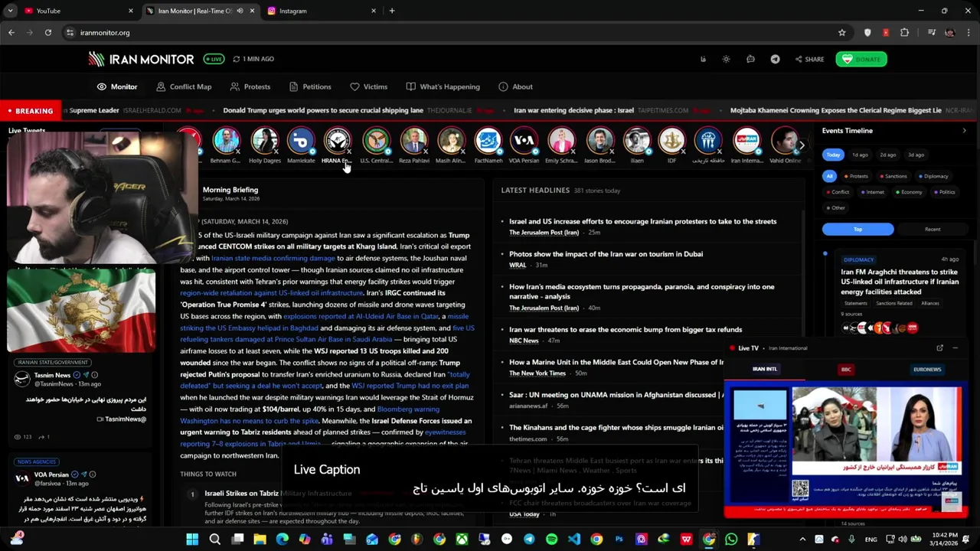
Task: Open the Windows Start menu
Action: (x=192, y=540)
